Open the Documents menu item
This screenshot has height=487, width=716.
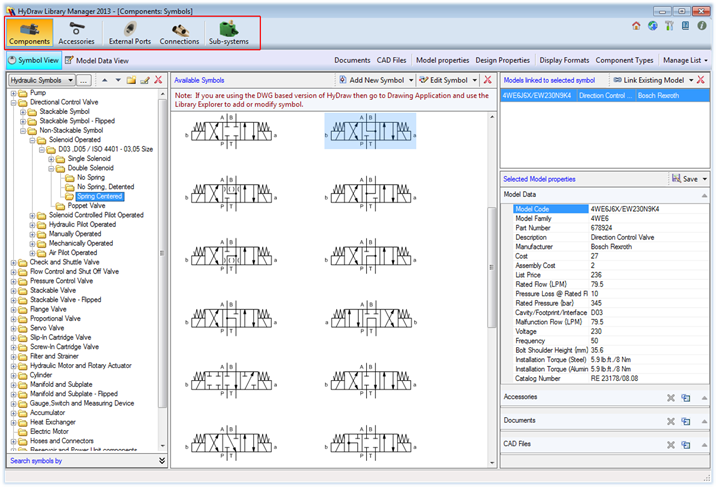click(x=352, y=60)
